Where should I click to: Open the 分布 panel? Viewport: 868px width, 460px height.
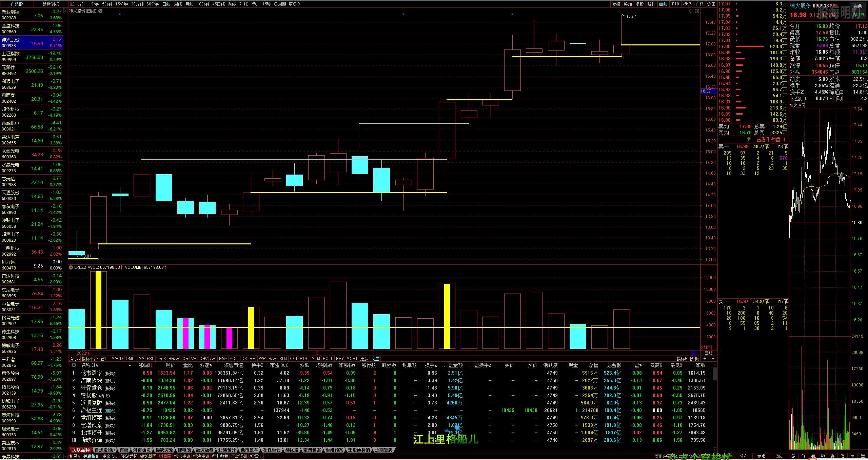tap(744, 457)
